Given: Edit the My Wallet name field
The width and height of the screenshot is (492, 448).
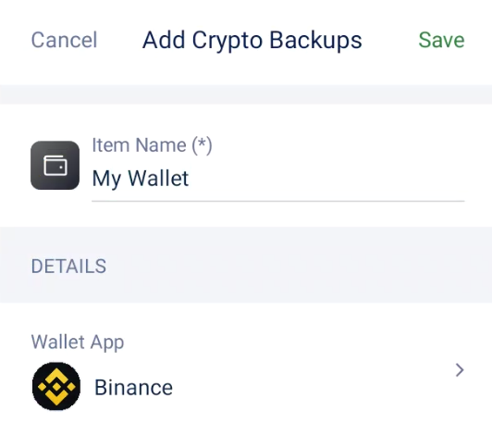Looking at the screenshot, I should coord(277,179).
